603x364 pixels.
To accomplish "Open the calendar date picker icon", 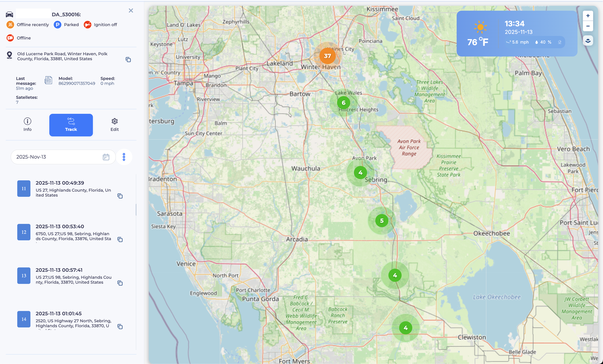I will [x=106, y=157].
